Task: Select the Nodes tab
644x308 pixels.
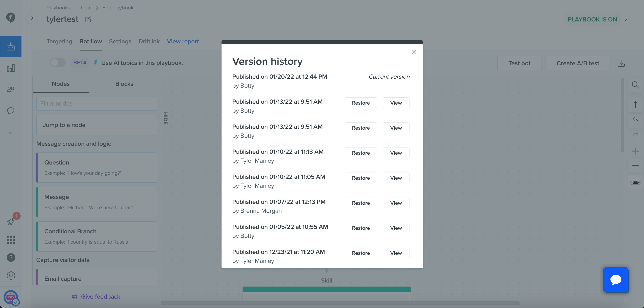Action: tap(61, 84)
